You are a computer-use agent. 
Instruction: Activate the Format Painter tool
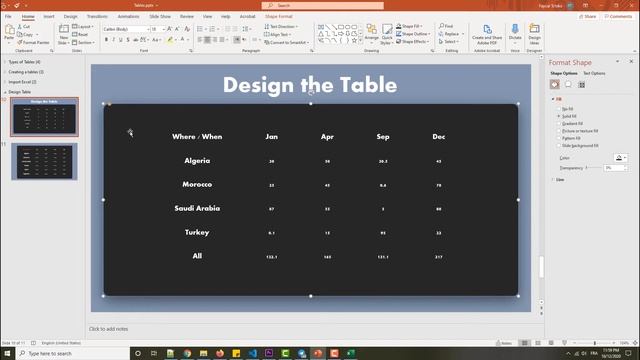(33, 42)
